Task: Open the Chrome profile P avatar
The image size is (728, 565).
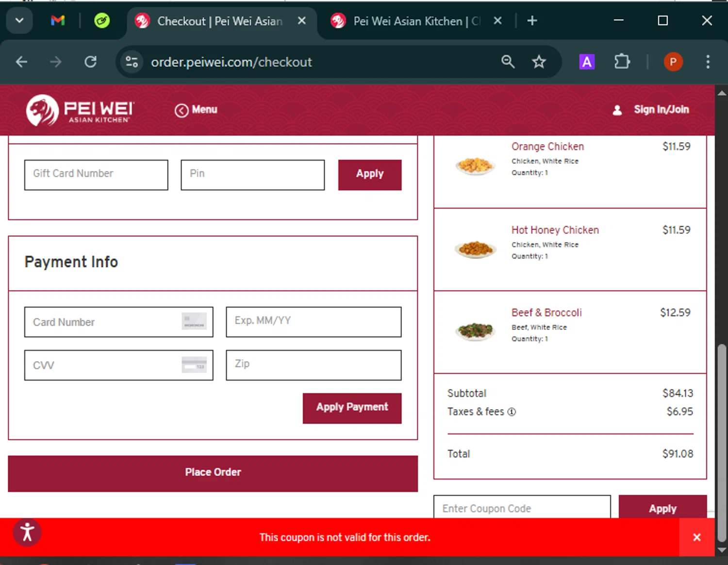Action: [x=673, y=62]
